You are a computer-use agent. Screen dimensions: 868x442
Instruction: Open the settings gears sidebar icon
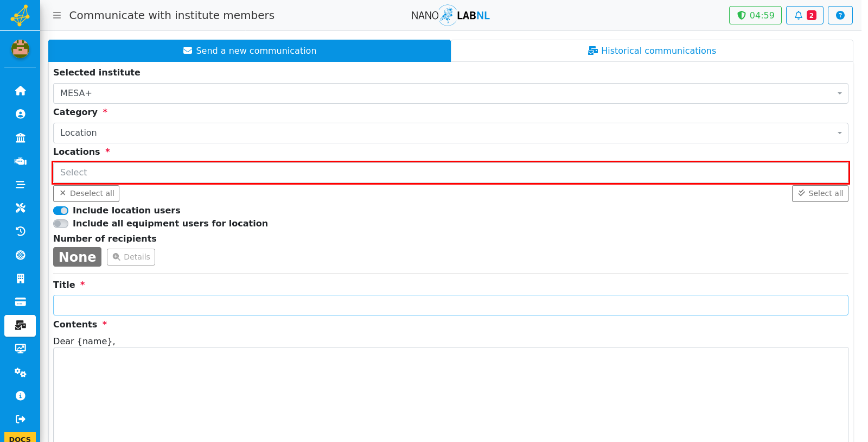click(x=20, y=372)
